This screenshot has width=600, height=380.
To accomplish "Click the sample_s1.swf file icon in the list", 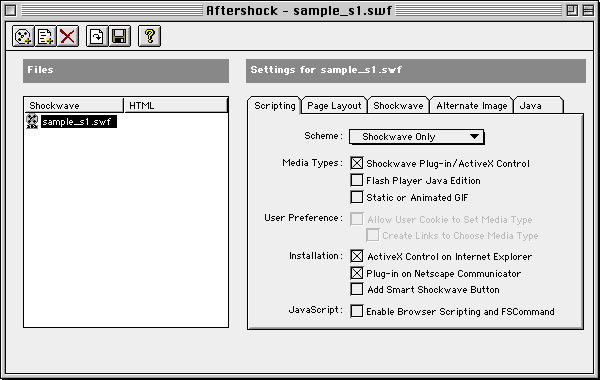I will pyautogui.click(x=32, y=121).
